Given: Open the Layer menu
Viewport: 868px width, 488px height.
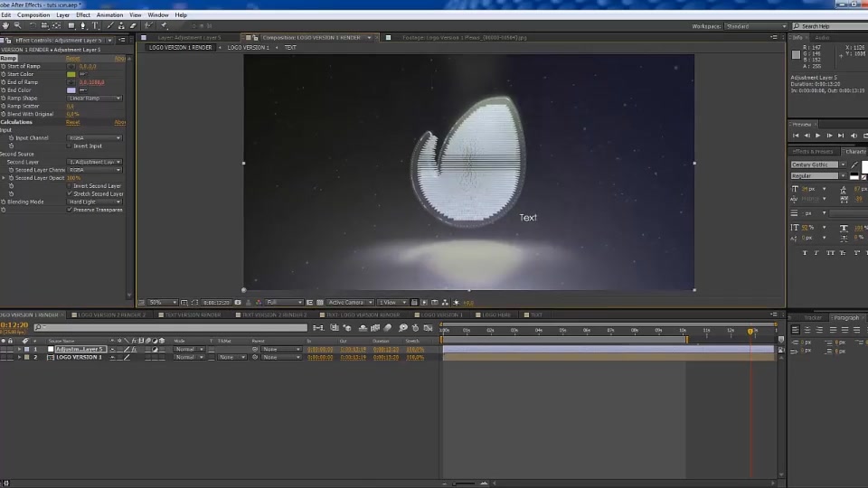Looking at the screenshot, I should tap(63, 15).
